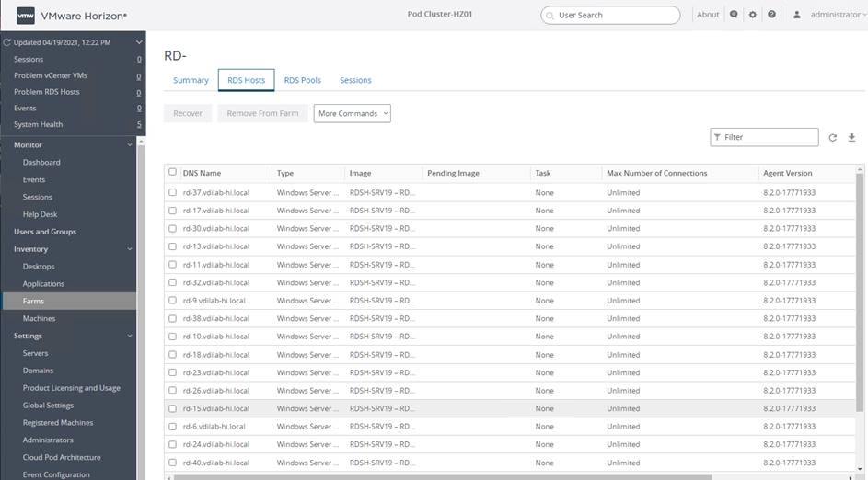
Task: Check the box for rd-13.vdilab-hi.local
Action: (172, 246)
